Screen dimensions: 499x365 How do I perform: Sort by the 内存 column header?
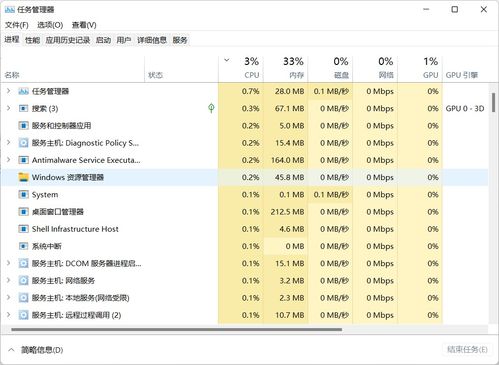pyautogui.click(x=286, y=68)
